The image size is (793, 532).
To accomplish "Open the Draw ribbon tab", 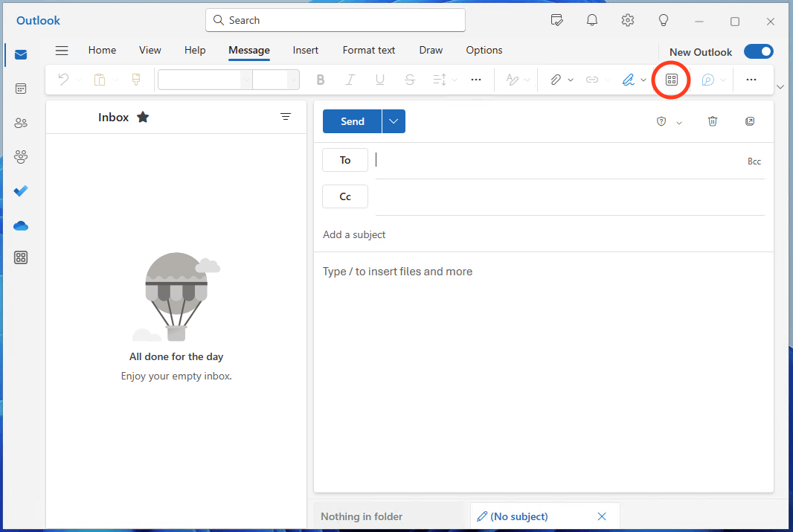I will pyautogui.click(x=431, y=50).
